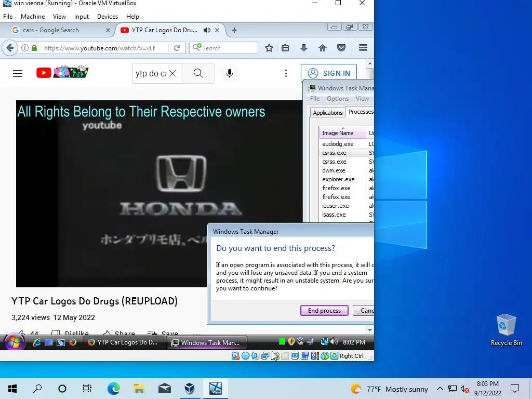The image size is (532, 399).
Task: Show desktop from Vista quick launch
Action: pos(49,342)
